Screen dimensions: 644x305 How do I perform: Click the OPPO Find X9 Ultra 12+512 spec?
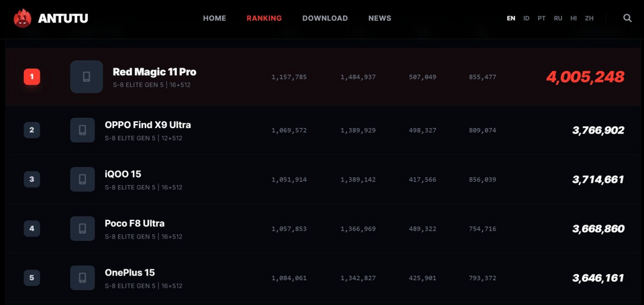pyautogui.click(x=144, y=138)
